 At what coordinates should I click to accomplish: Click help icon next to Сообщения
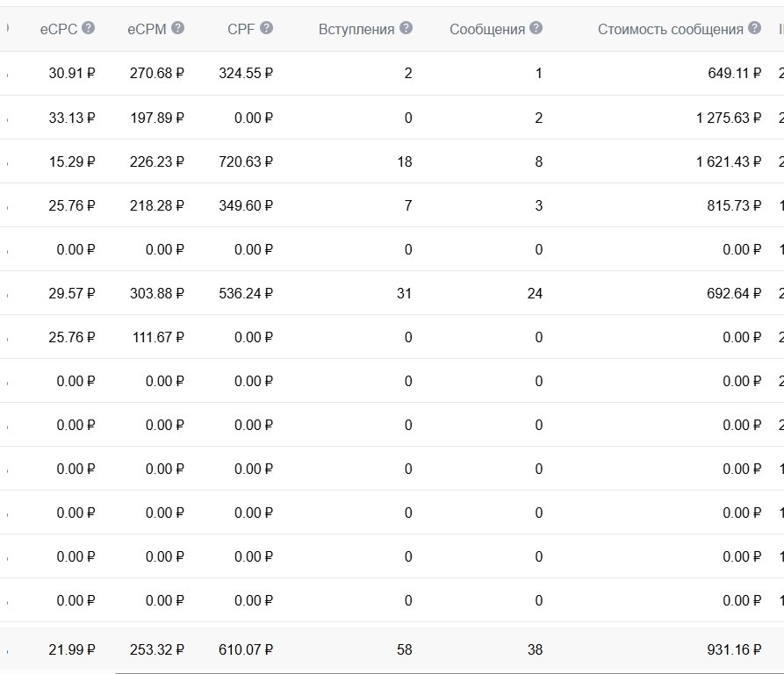(x=536, y=28)
